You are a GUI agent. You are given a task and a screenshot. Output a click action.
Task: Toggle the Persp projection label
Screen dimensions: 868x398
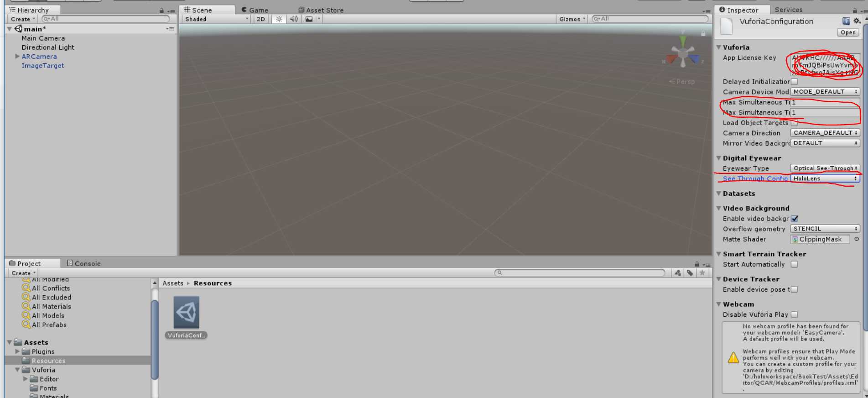(x=682, y=82)
